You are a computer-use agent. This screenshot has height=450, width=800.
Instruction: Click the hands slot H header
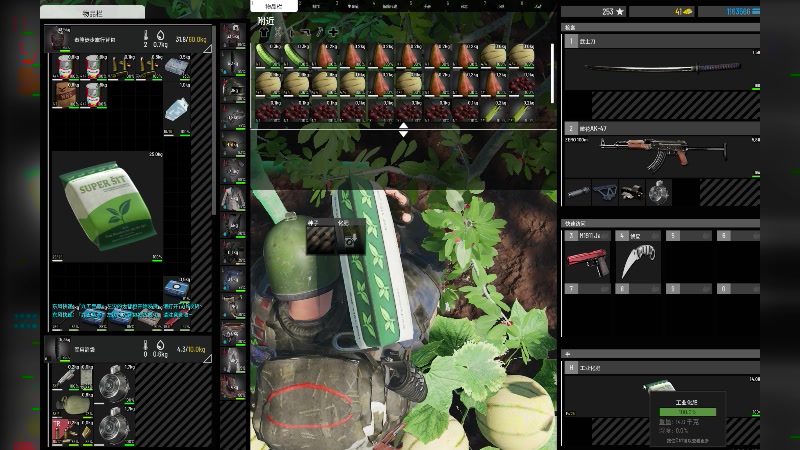pos(662,368)
